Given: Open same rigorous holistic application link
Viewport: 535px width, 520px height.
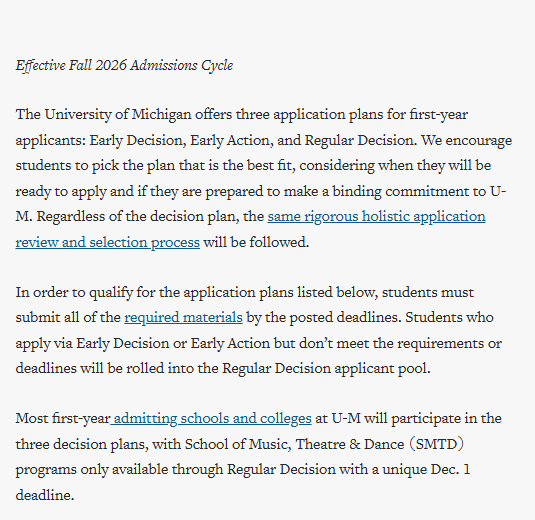Looking at the screenshot, I should tap(376, 217).
